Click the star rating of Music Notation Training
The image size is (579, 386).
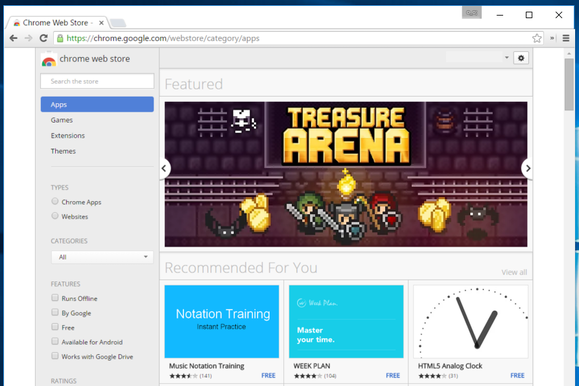point(183,376)
